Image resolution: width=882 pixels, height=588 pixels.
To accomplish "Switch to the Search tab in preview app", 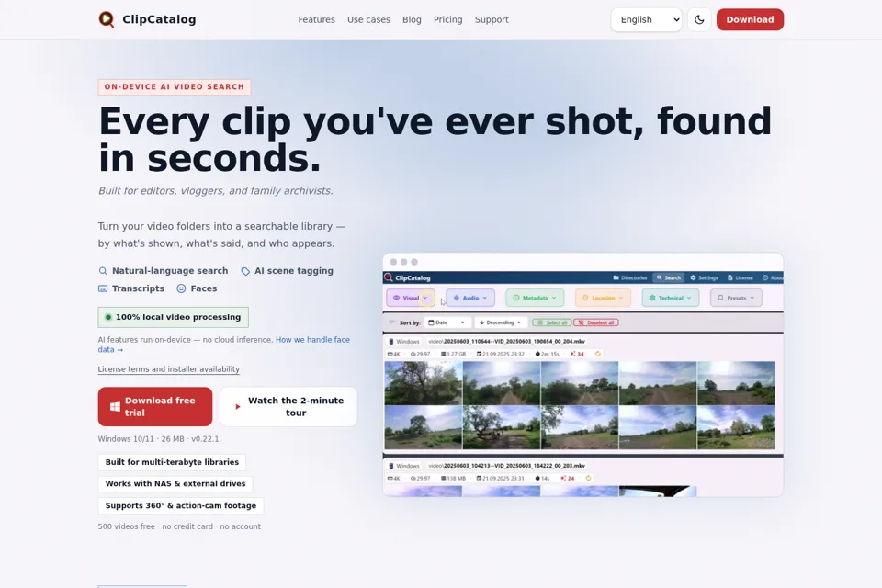I will (668, 278).
